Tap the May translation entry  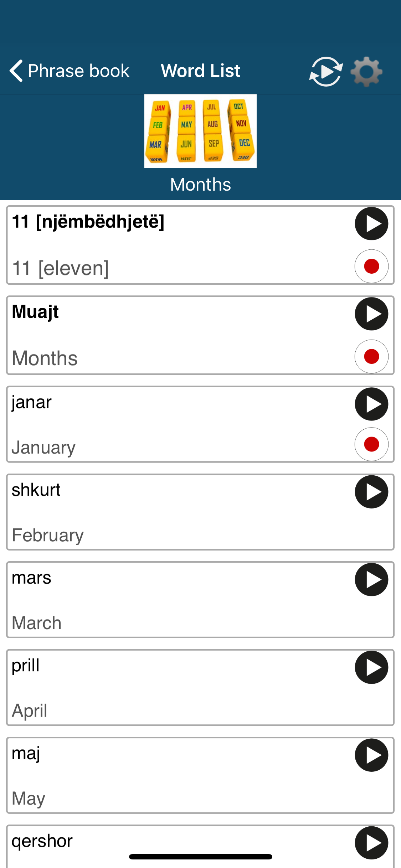pyautogui.click(x=29, y=799)
